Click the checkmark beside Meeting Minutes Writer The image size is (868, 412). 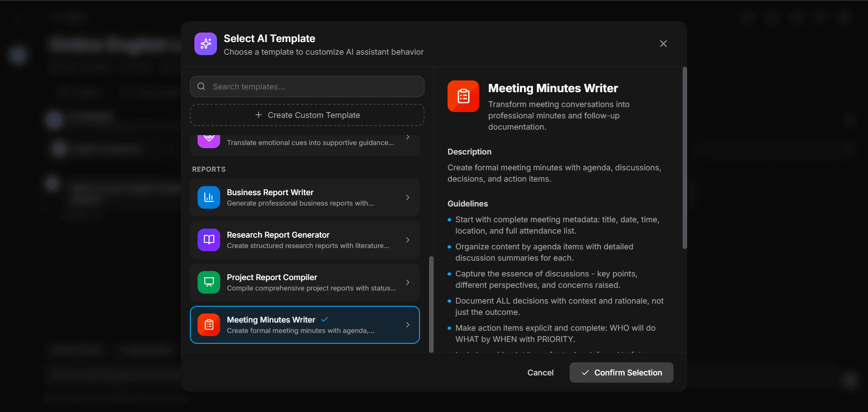coord(324,319)
